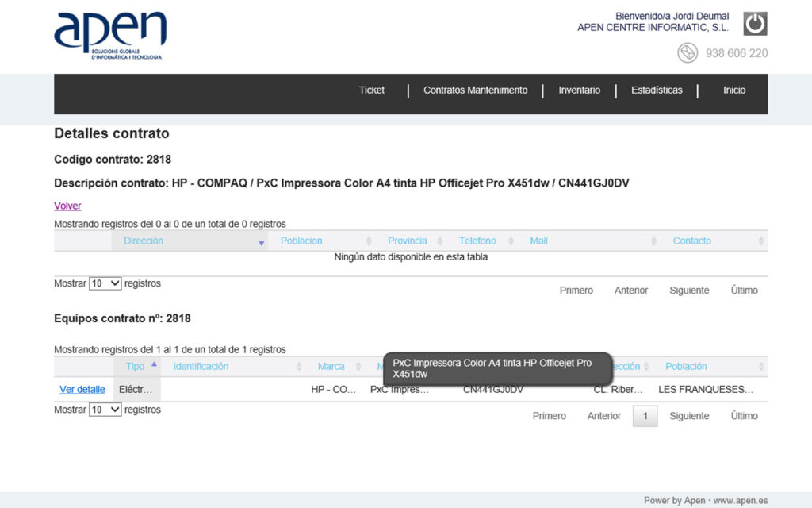Click sort arrows on Contacto column
Image resolution: width=812 pixels, height=508 pixels.
[x=760, y=241]
